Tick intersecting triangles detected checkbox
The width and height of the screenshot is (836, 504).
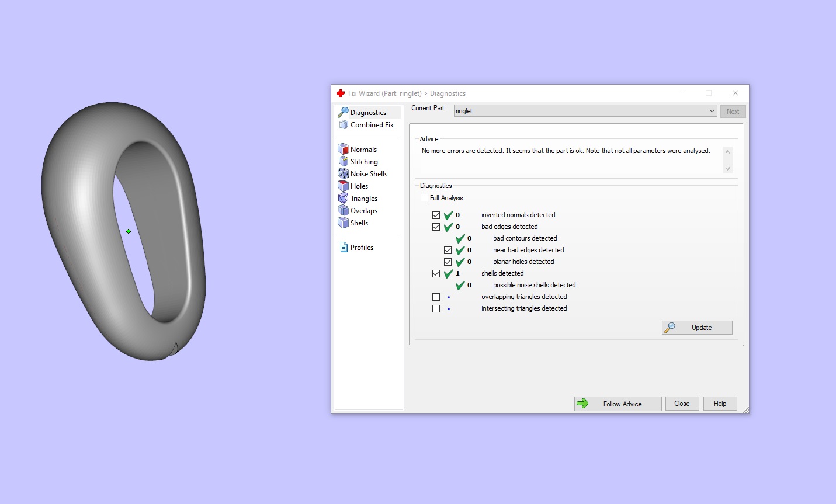coord(436,308)
